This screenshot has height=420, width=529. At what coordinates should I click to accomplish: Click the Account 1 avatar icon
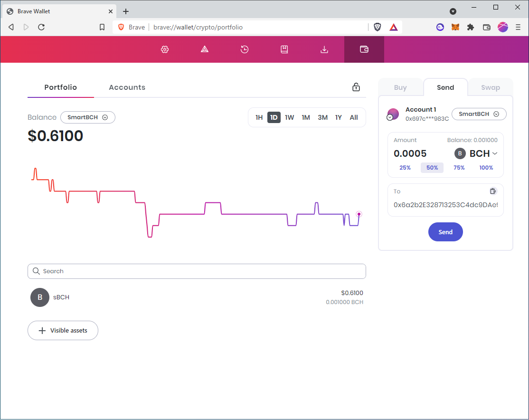tap(393, 114)
